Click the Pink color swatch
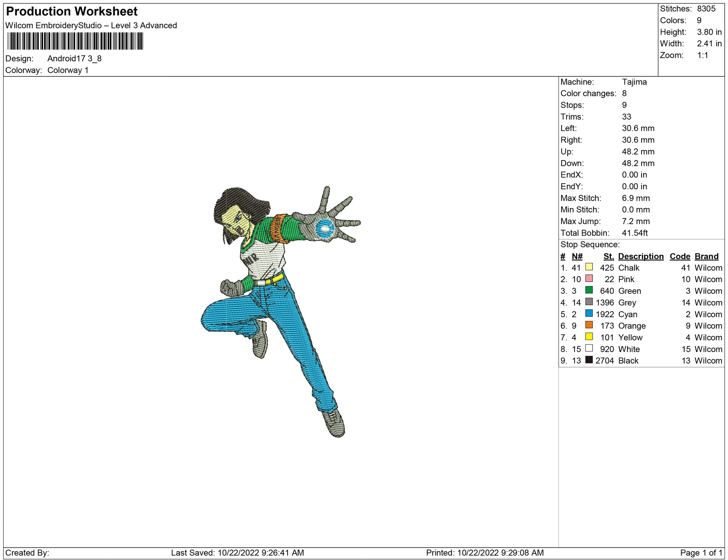Screen dimensions: 728x560 click(x=589, y=279)
